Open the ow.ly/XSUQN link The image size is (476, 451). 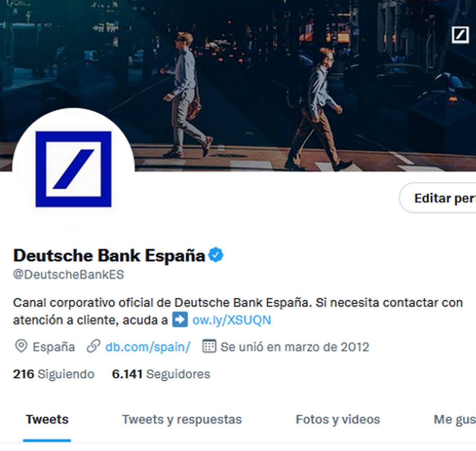(x=232, y=320)
